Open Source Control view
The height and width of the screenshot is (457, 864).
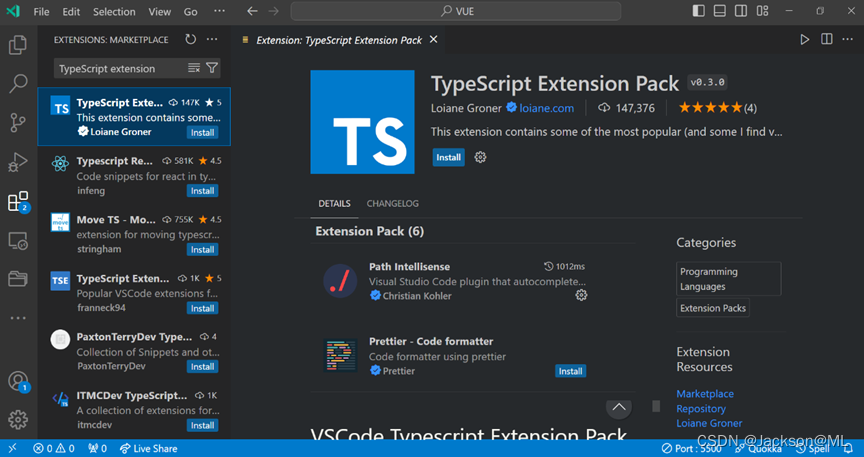tap(18, 123)
